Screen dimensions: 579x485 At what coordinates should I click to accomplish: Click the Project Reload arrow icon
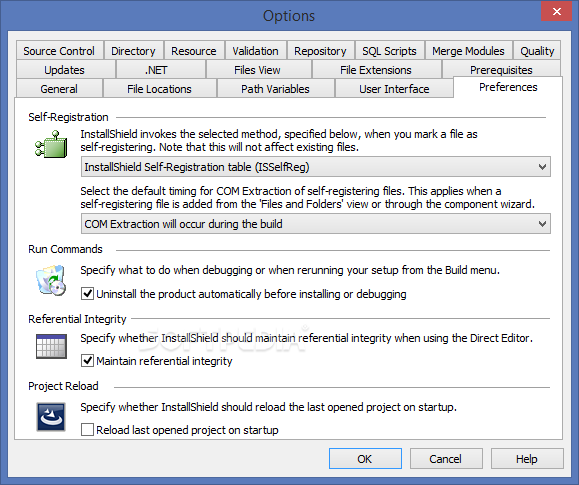pyautogui.click(x=51, y=417)
